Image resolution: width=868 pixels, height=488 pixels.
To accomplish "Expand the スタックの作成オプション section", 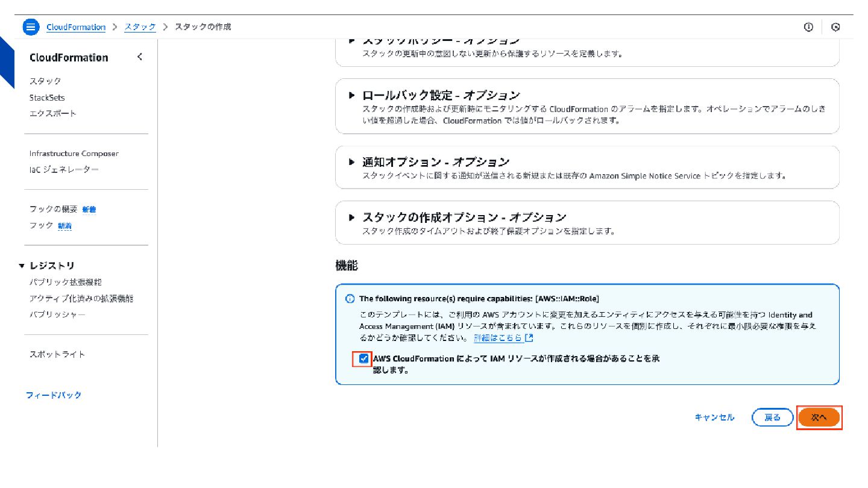I will (352, 217).
